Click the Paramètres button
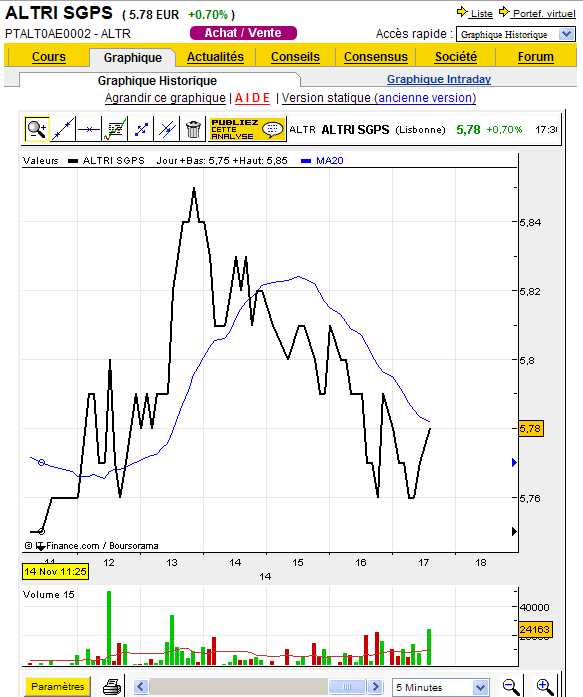This screenshot has width=583, height=697. (57, 686)
